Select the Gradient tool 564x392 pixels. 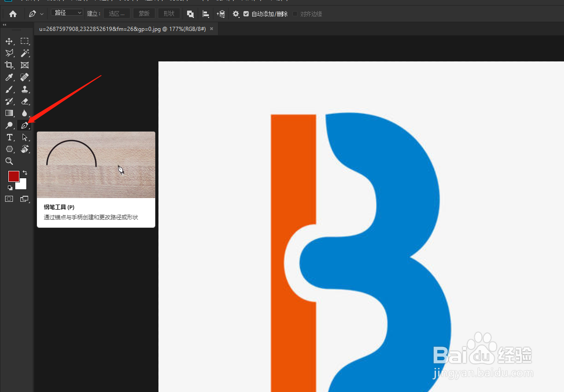(9, 113)
